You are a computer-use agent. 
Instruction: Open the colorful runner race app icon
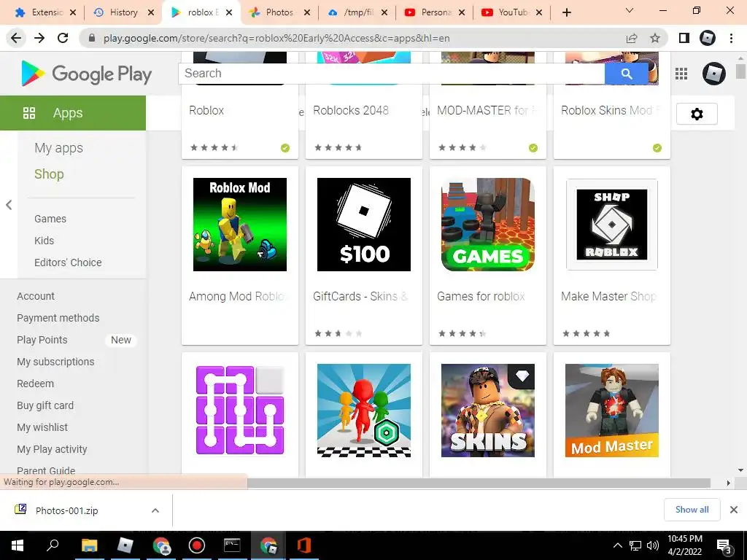(363, 411)
